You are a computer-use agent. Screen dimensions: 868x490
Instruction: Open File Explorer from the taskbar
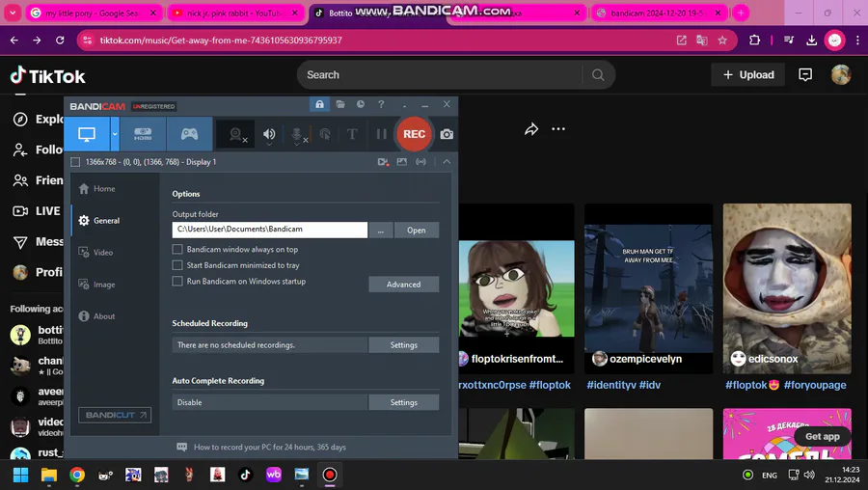(x=49, y=475)
